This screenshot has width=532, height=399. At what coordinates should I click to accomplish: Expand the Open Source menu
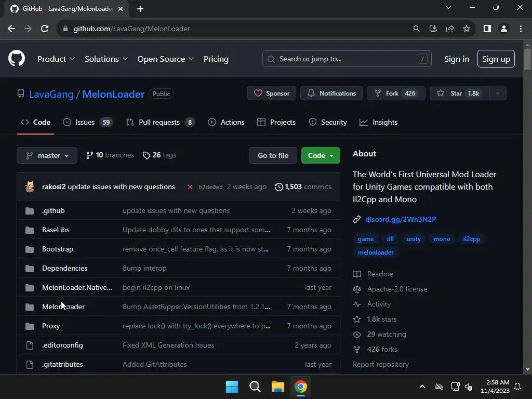(166, 59)
